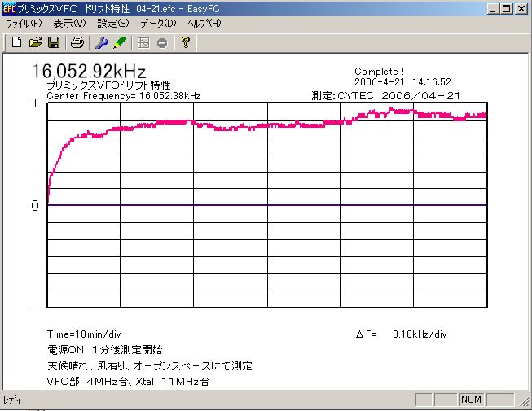Click the window resize grip in the status bar
Image resolution: width=532 pixels, height=411 pixels.
coord(524,401)
